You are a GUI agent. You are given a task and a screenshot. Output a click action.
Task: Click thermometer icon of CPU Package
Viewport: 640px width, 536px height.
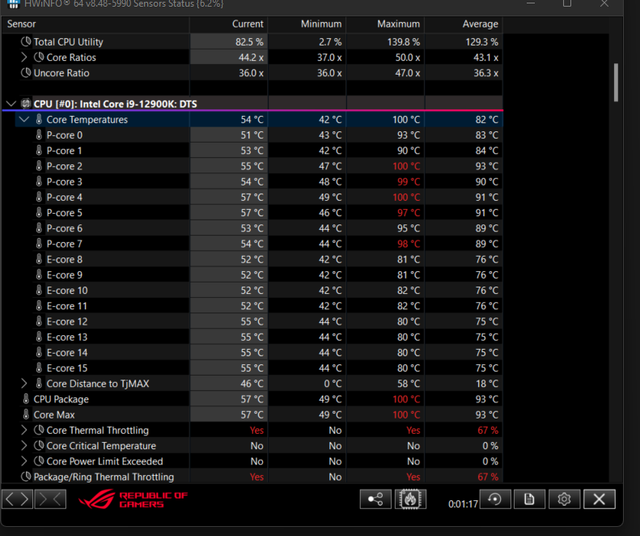(x=26, y=399)
